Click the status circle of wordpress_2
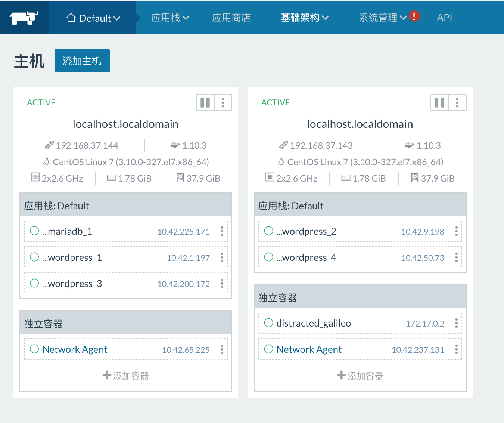504x423 pixels. point(269,231)
